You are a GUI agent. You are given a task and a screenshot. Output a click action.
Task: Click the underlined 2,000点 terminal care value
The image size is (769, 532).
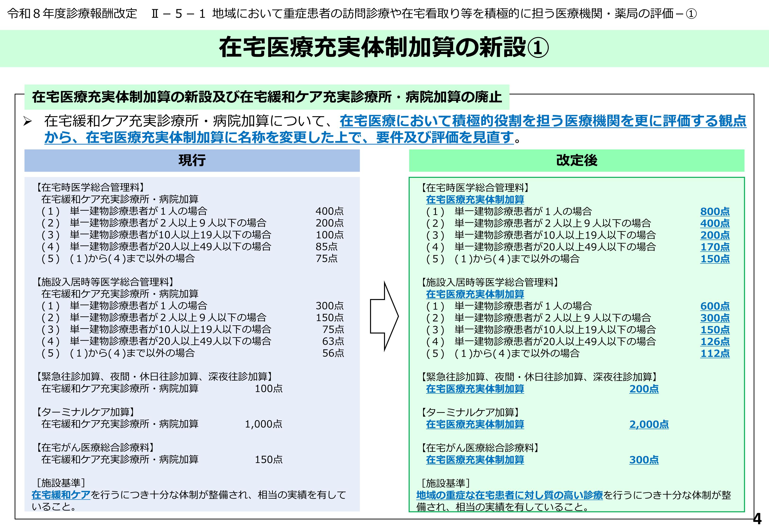[x=649, y=424]
